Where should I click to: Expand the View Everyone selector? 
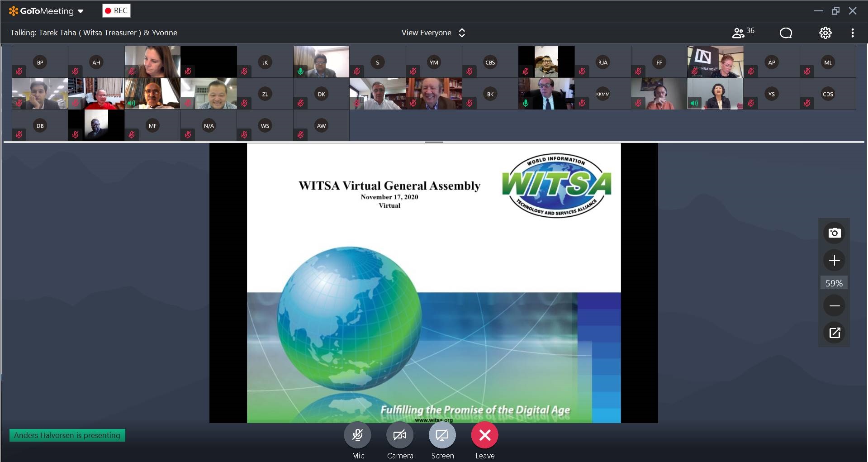click(x=433, y=33)
